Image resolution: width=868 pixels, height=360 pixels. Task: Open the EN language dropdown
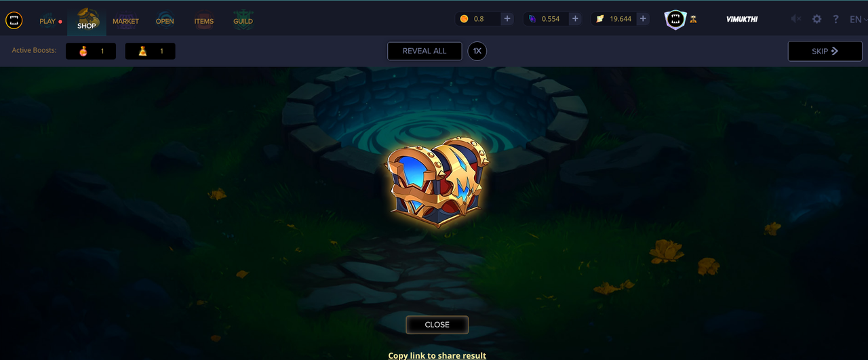[857, 19]
